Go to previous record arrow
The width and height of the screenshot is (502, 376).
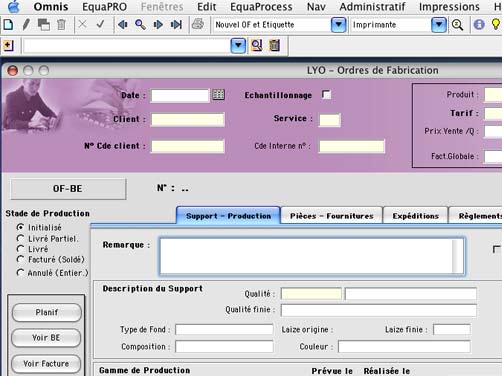click(x=123, y=25)
